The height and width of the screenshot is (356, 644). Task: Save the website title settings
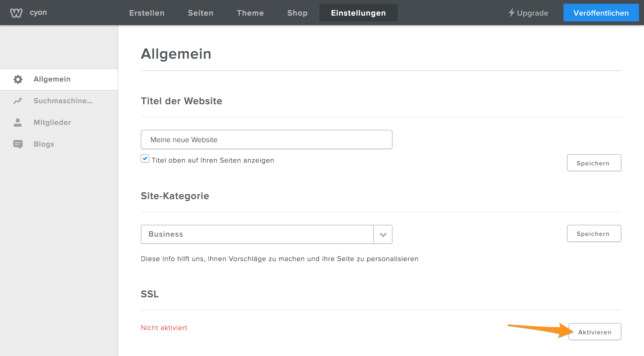coord(594,162)
